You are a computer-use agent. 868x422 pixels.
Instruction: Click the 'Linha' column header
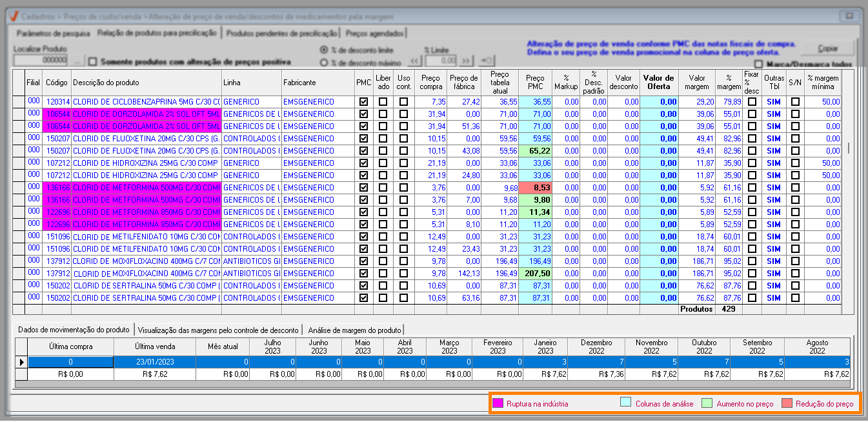coord(251,83)
